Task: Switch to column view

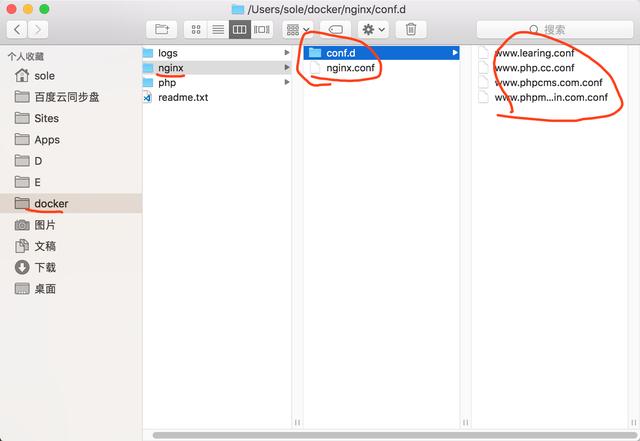Action: 240,29
